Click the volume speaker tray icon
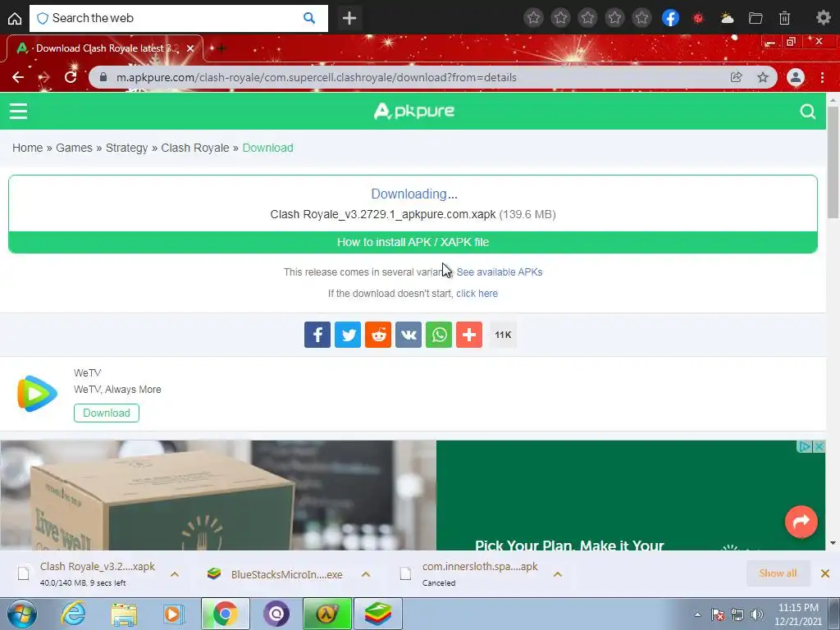This screenshot has height=630, width=840. click(x=757, y=614)
